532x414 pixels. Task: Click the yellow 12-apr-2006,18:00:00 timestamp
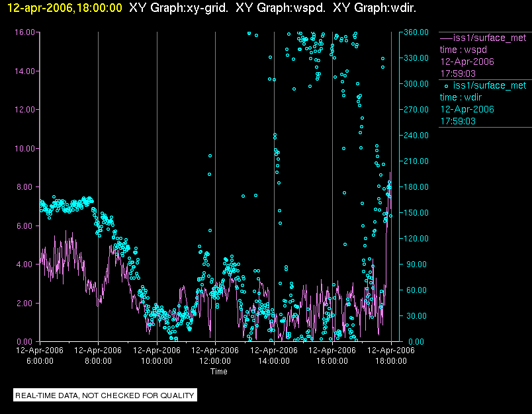pyautogui.click(x=64, y=8)
